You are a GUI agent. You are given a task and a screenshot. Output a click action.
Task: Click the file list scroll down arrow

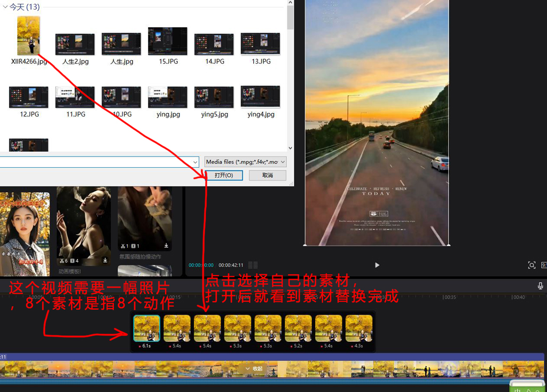point(290,148)
